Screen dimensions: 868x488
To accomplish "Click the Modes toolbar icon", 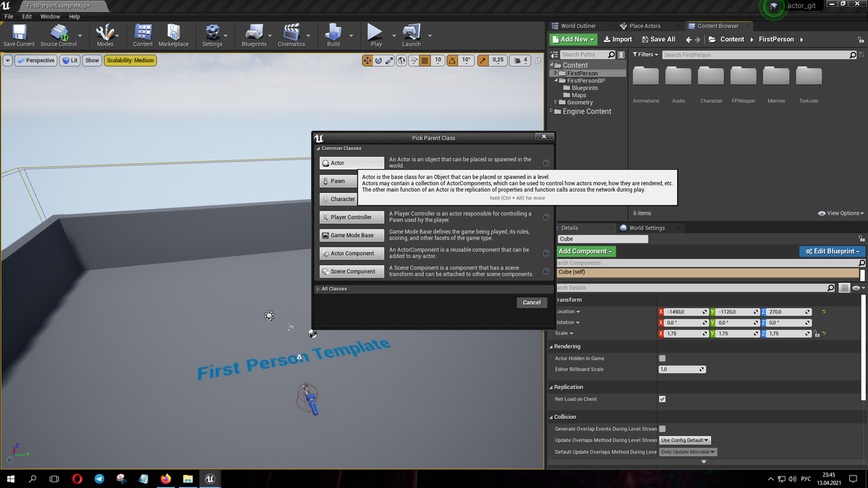I will click(106, 35).
